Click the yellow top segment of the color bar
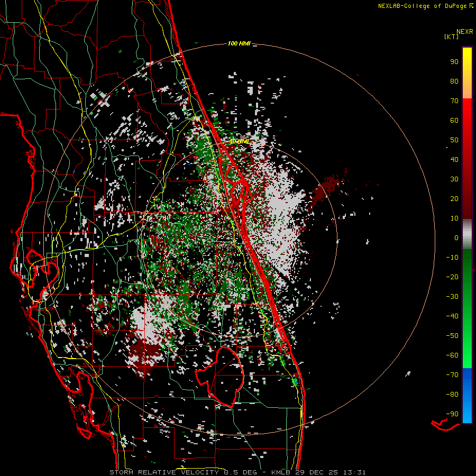 (x=467, y=73)
